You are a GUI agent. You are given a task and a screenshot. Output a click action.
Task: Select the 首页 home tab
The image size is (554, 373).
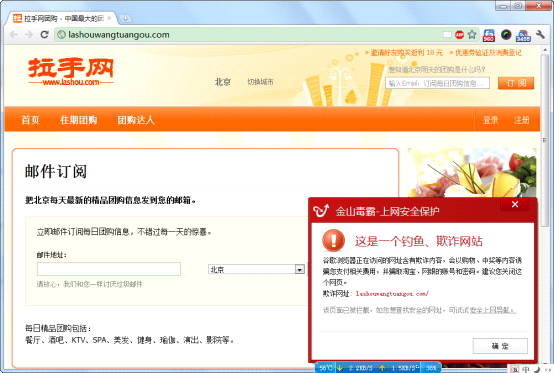(30, 120)
